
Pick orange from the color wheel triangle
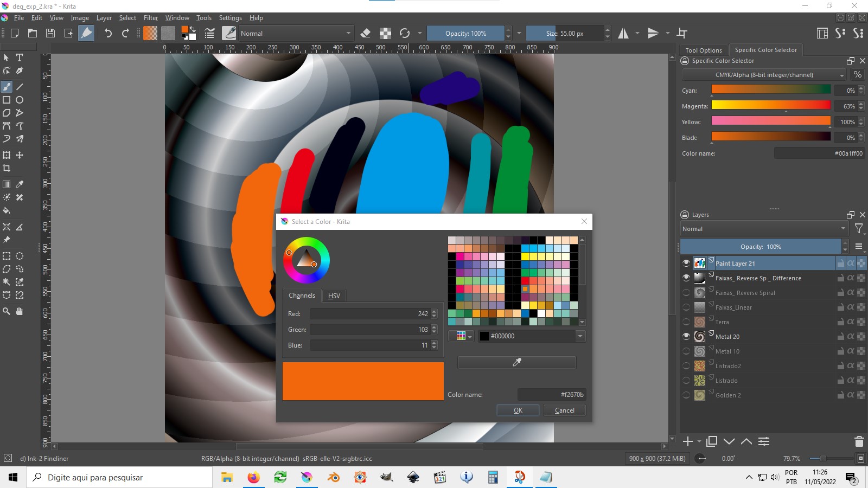314,264
